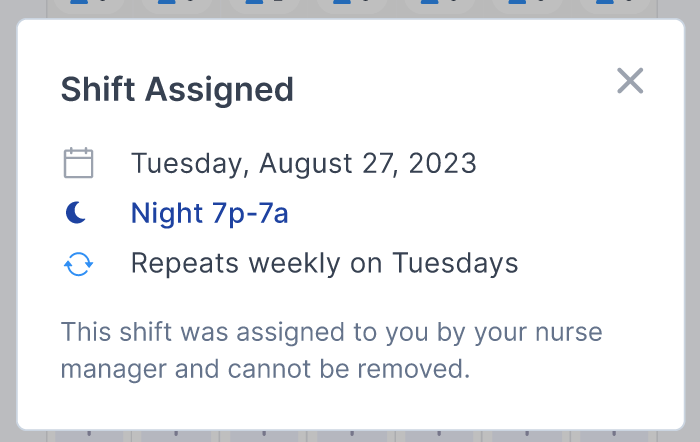Click the sixth staff-count pill behind the dialog
This screenshot has height=442, width=700.
point(527,5)
